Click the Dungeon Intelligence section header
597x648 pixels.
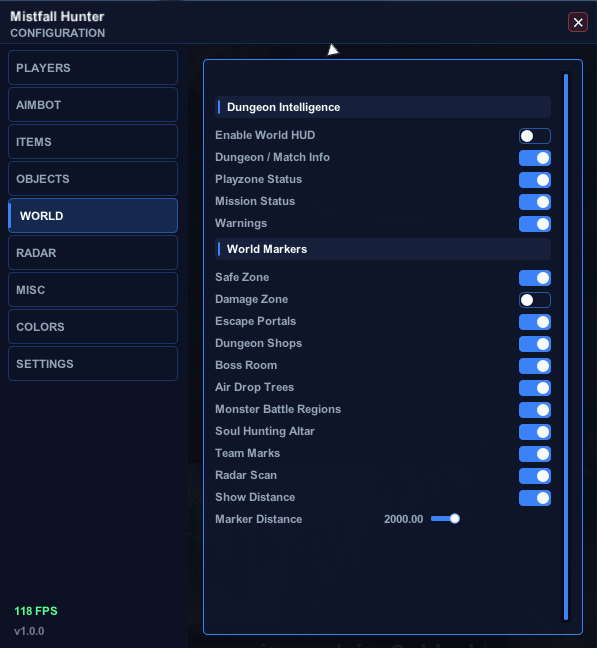point(383,107)
